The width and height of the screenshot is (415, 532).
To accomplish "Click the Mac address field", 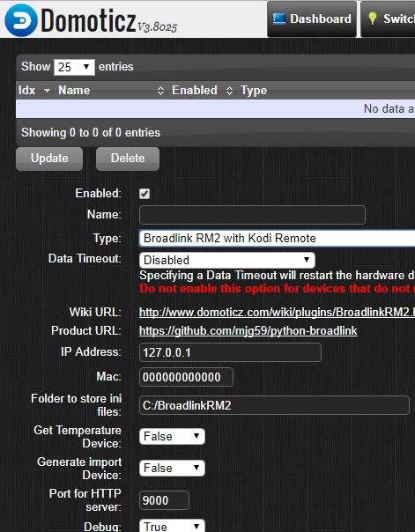I will tap(186, 377).
